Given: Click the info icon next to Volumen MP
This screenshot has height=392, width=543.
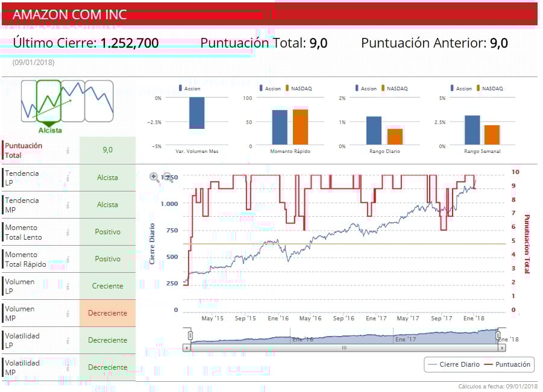Looking at the screenshot, I should pyautogui.click(x=68, y=314).
